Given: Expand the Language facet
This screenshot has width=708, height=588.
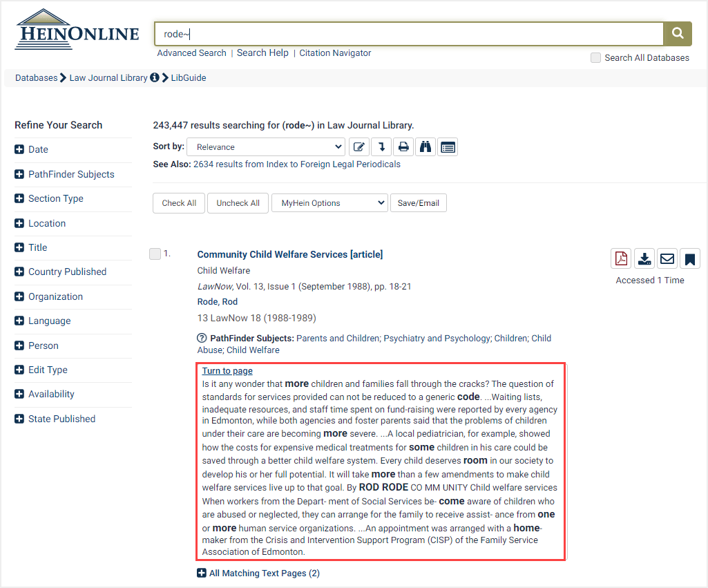Looking at the screenshot, I should pos(19,321).
